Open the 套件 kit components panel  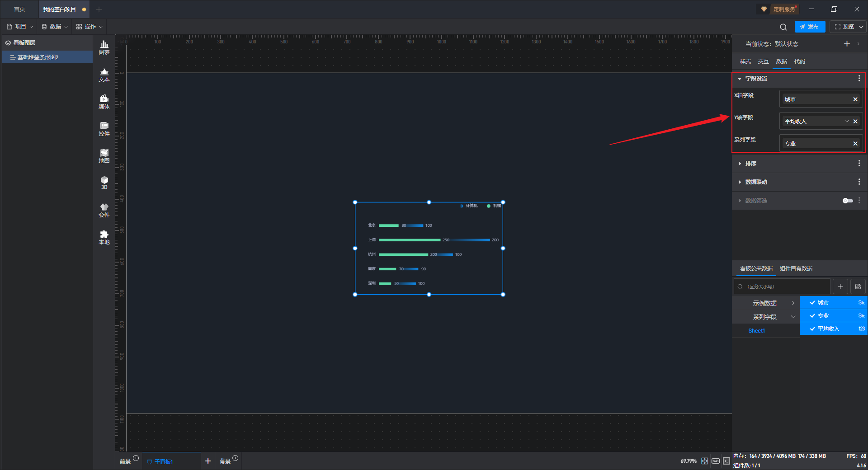click(104, 210)
